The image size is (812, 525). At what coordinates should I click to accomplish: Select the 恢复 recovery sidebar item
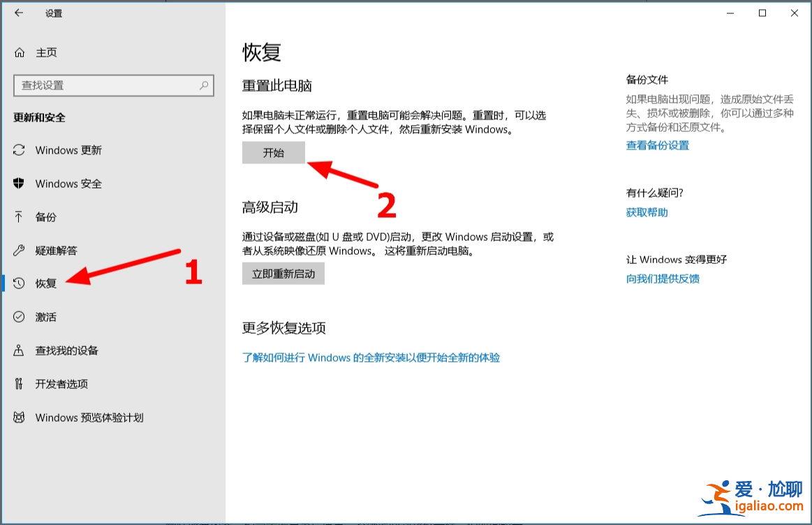point(46,283)
